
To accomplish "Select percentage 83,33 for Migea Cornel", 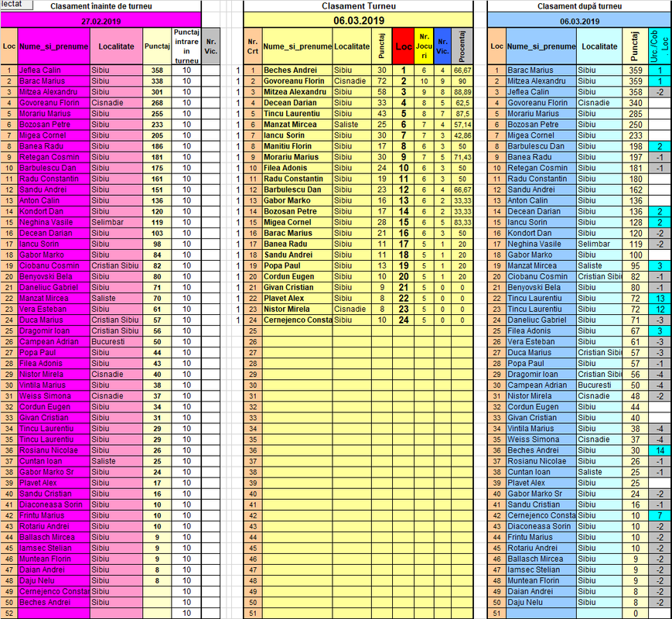I will tap(462, 223).
